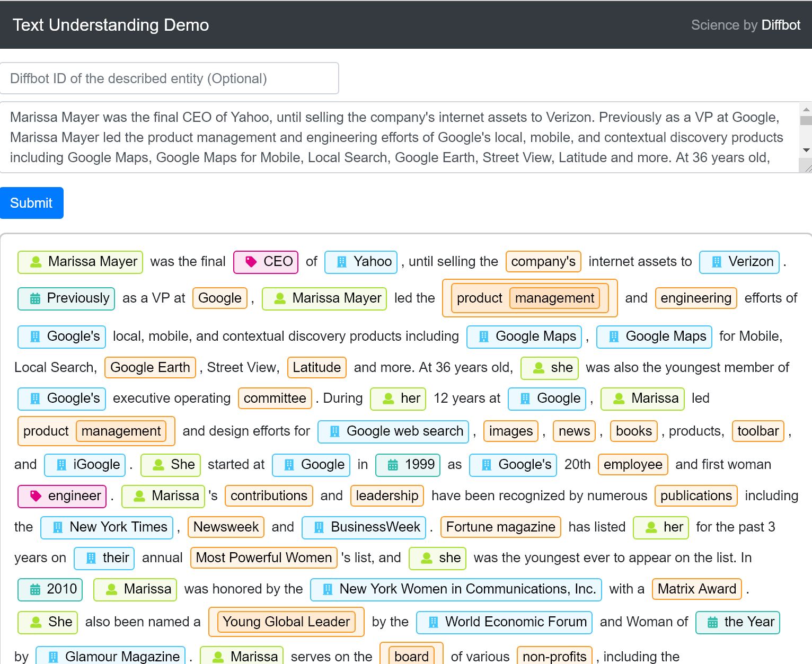Click the person icon beside first Marissa Mayer
812x664 pixels.
36,262
